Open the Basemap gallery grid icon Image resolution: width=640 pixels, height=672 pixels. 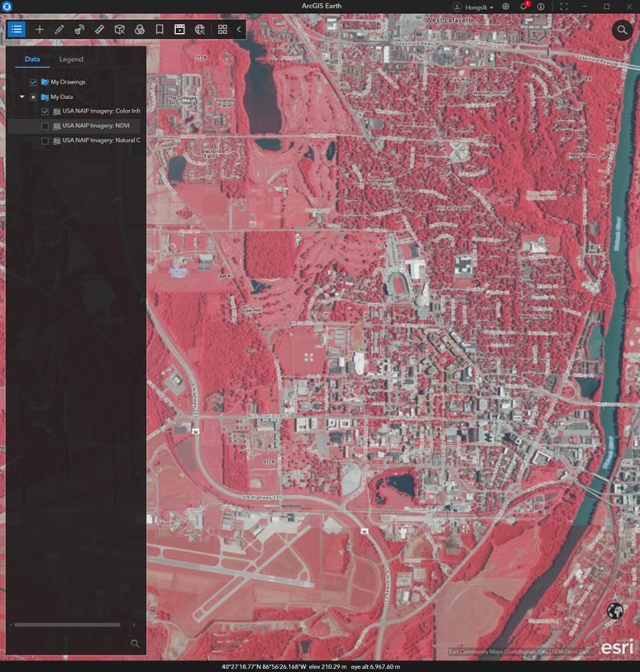point(222,30)
